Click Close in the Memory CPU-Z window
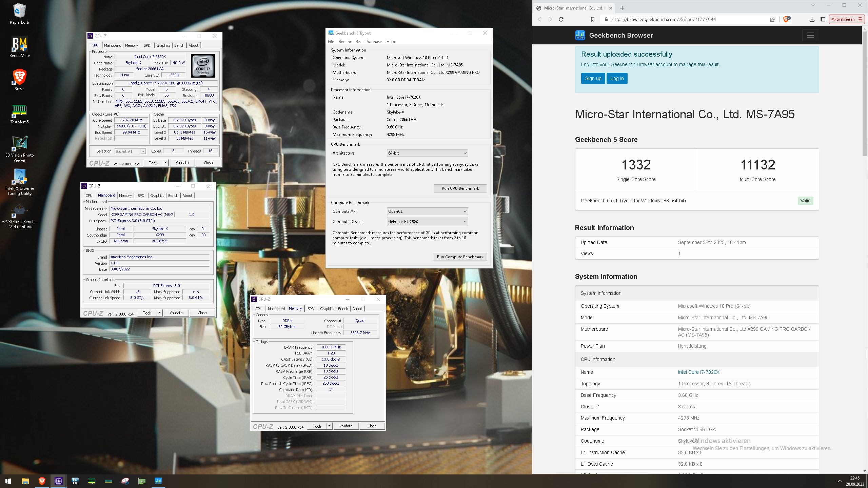 pos(372,426)
